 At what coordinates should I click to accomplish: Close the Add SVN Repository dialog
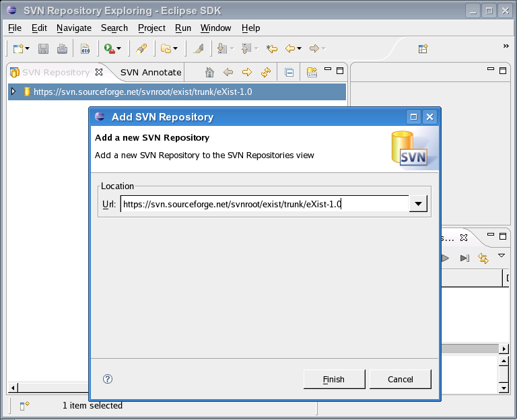click(x=429, y=116)
